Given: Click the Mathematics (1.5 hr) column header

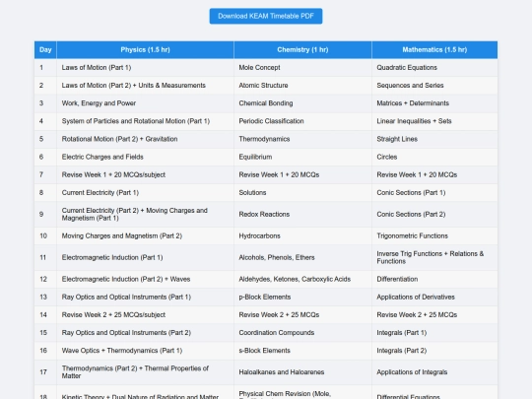Looking at the screenshot, I should pyautogui.click(x=434, y=50).
